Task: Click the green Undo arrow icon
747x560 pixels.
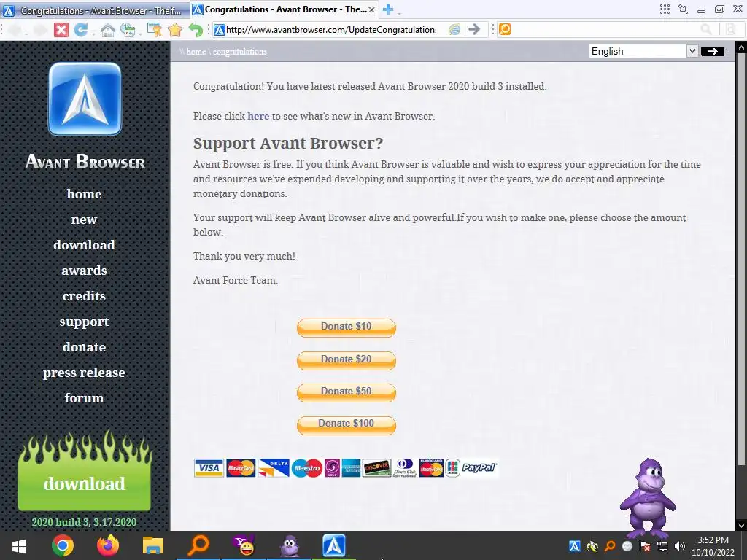Action: click(x=196, y=29)
